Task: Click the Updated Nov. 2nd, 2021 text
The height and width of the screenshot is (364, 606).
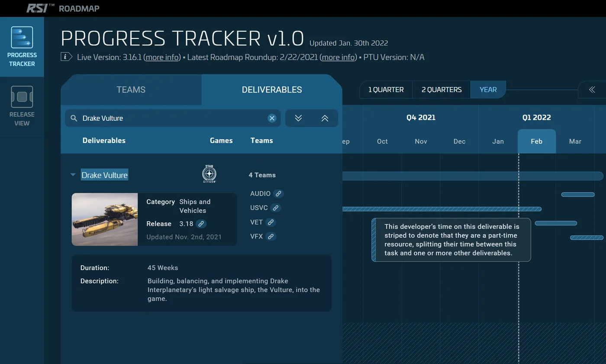Action: pos(184,237)
